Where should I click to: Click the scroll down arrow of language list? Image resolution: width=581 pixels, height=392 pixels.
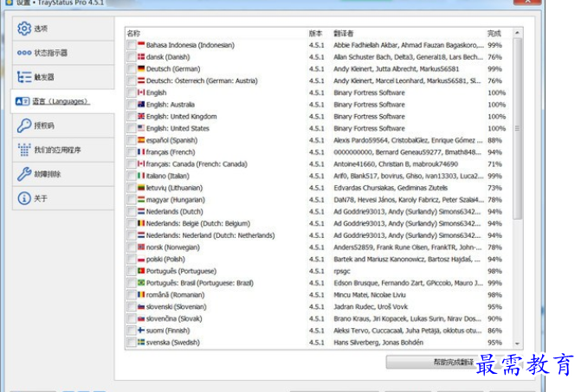517,344
